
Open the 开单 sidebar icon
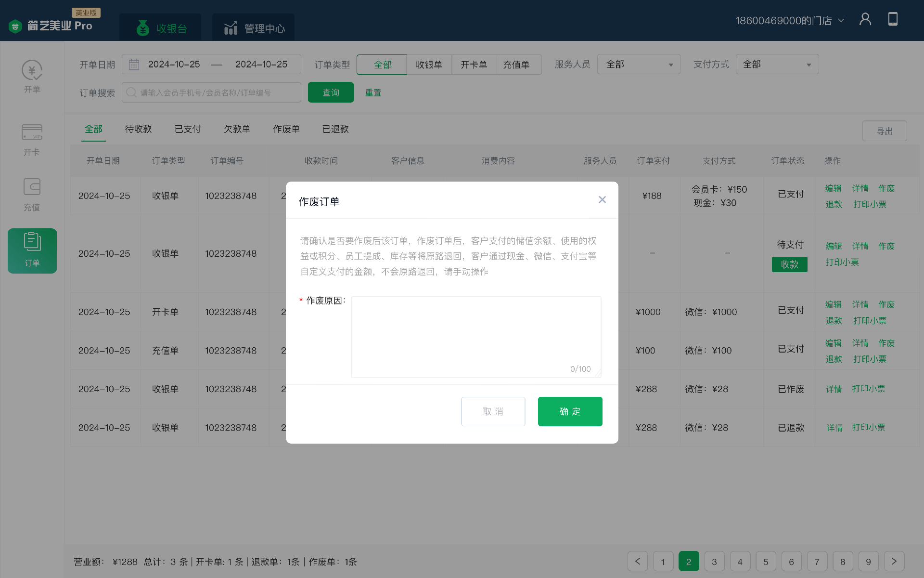point(32,71)
